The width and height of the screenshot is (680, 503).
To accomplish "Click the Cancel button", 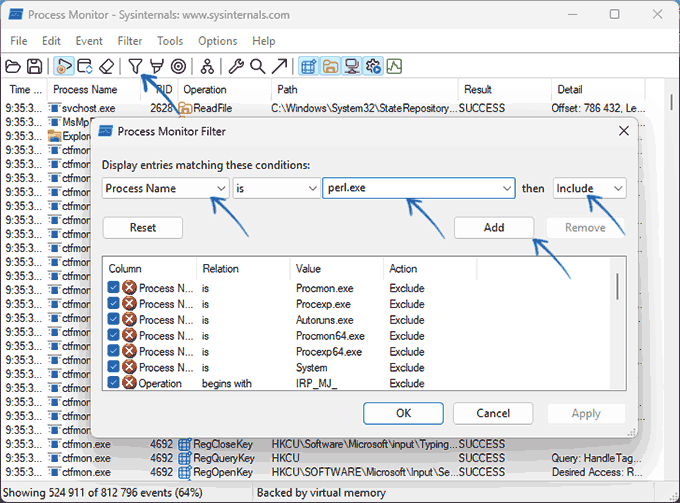I will pos(493,413).
